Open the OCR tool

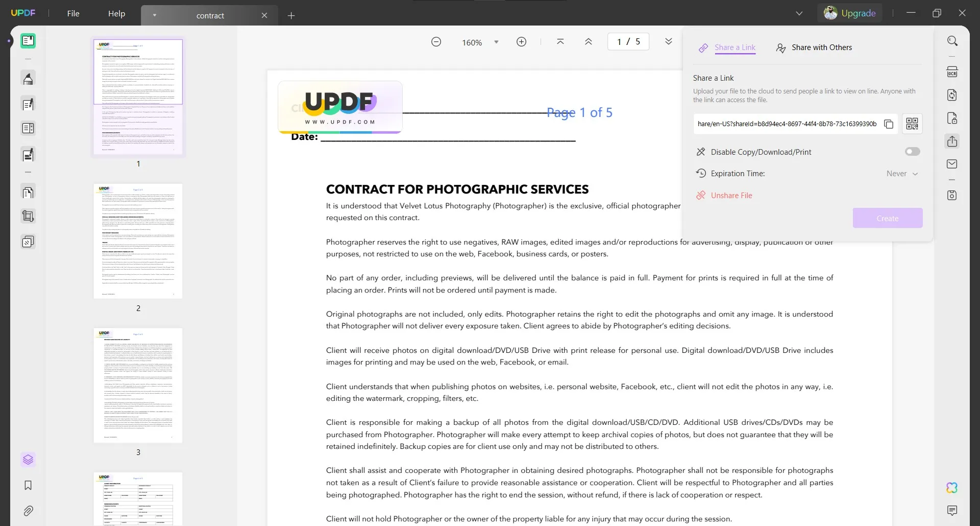coord(952,71)
